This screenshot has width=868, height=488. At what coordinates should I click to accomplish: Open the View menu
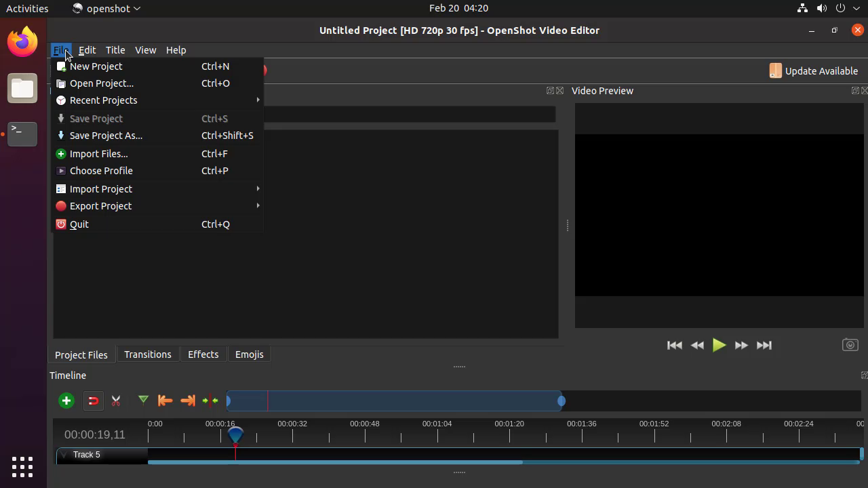click(145, 50)
